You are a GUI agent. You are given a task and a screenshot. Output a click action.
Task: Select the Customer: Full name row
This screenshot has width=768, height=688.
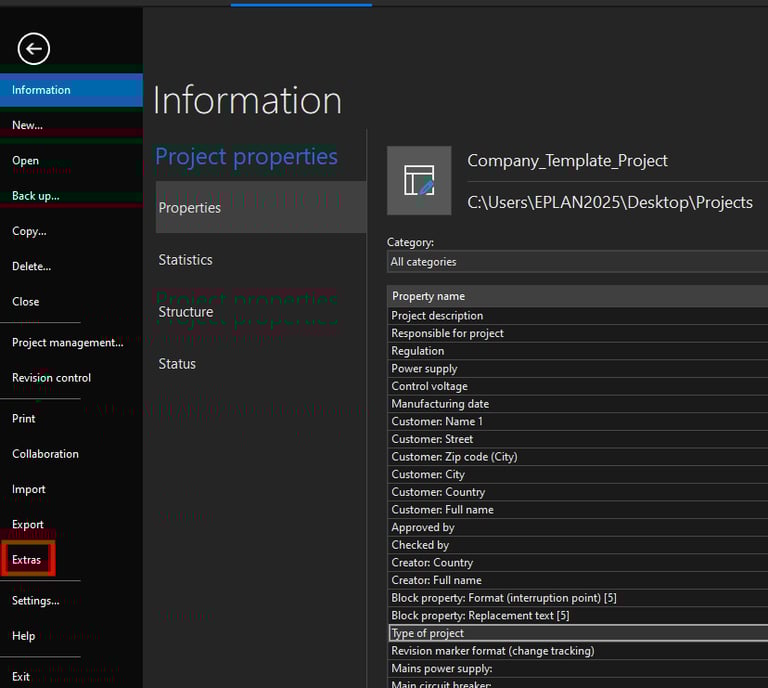point(577,510)
